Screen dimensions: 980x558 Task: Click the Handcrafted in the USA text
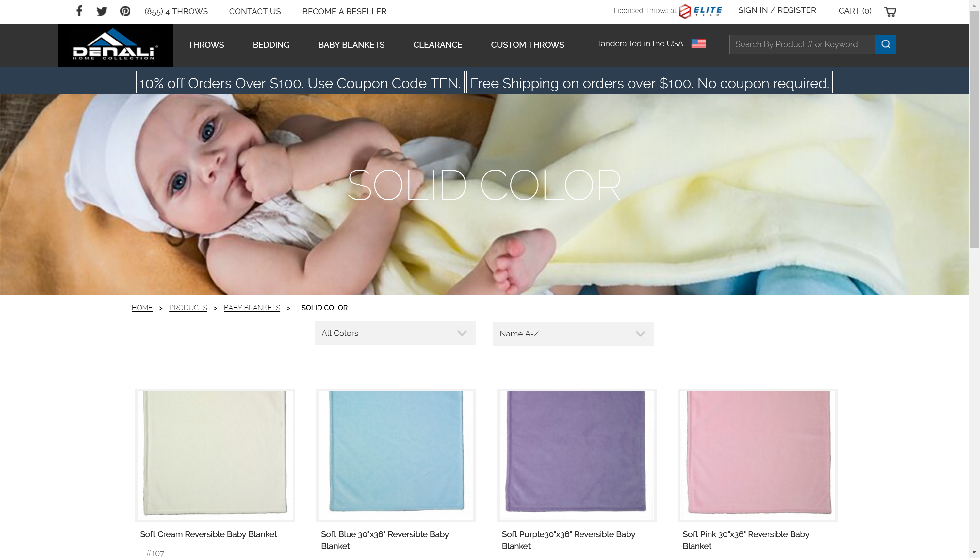pyautogui.click(x=639, y=44)
